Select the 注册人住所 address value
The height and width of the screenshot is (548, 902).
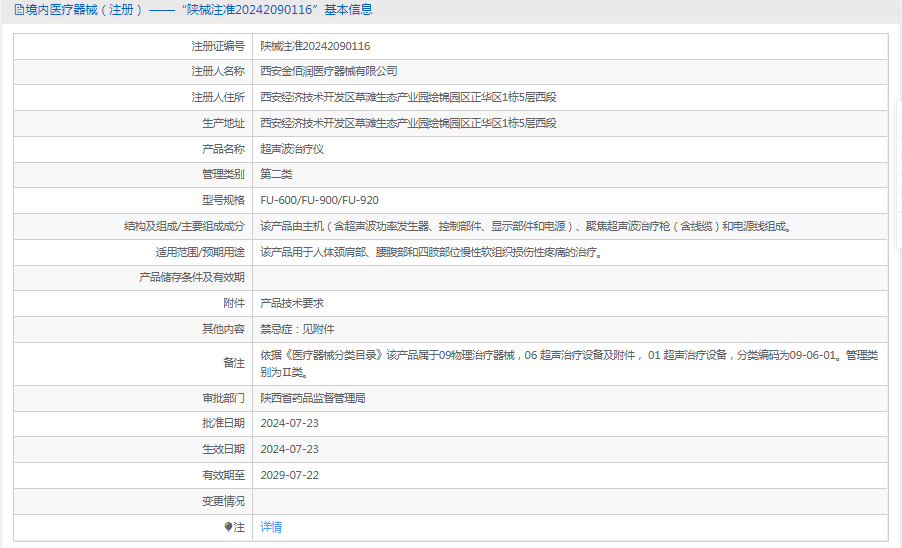[x=408, y=97]
